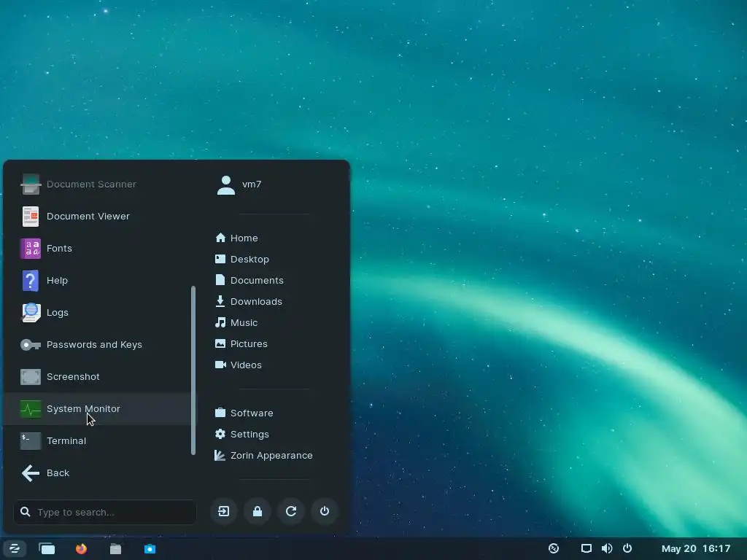Launch Terminal from the menu
The width and height of the screenshot is (747, 560).
pos(98,441)
